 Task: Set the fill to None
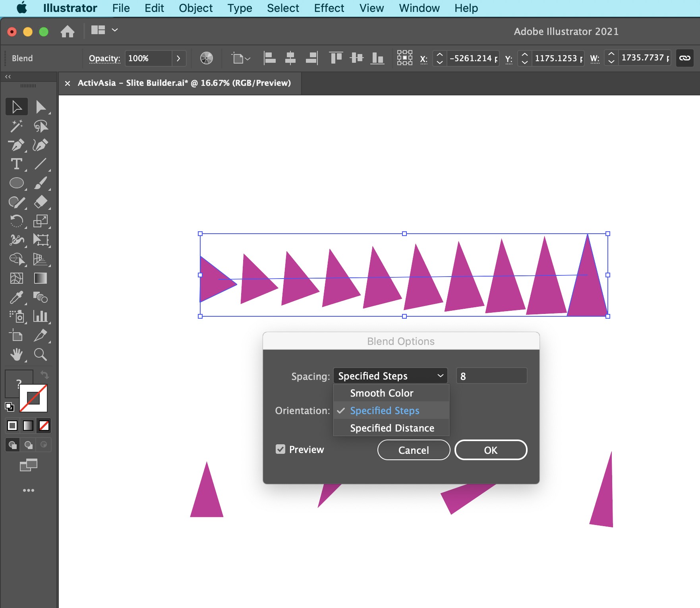pos(44,426)
